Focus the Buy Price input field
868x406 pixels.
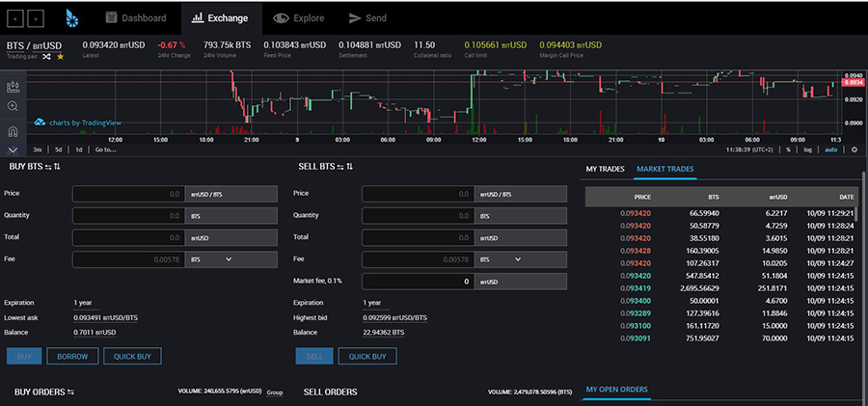(128, 194)
